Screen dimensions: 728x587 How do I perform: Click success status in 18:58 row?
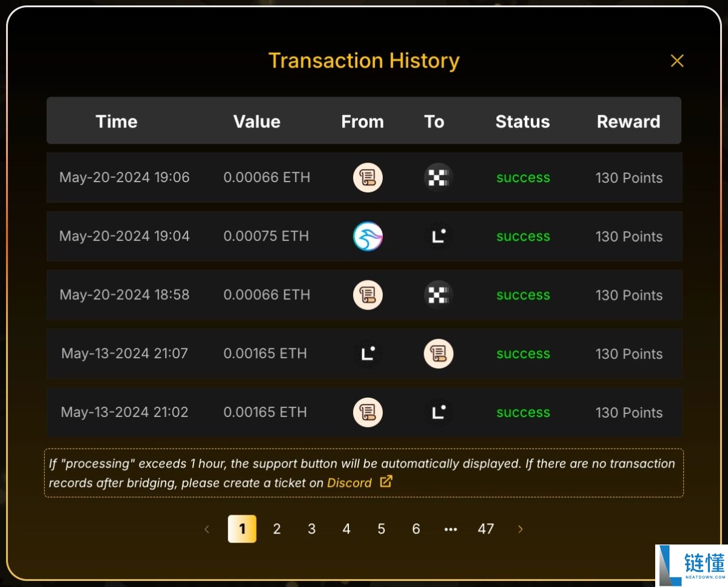[x=523, y=295]
